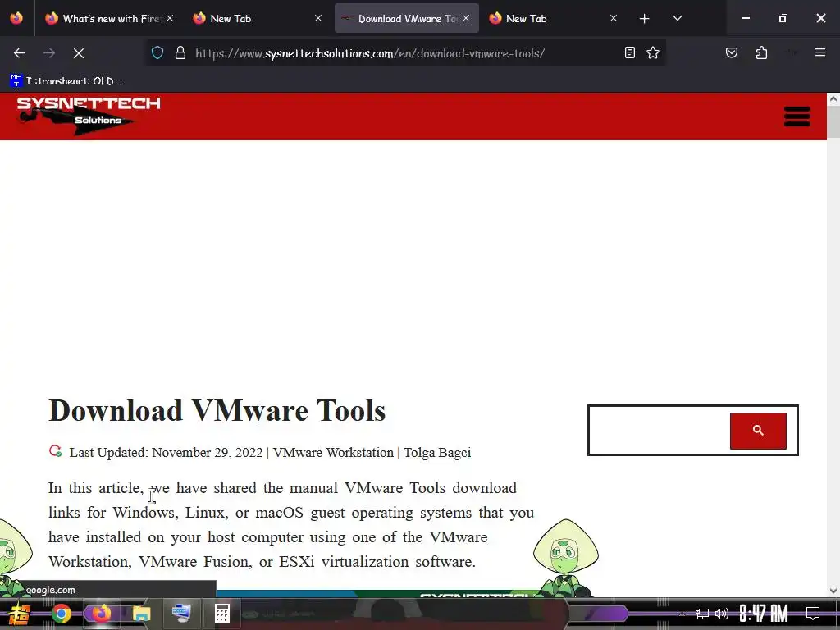Viewport: 840px width, 630px height.
Task: Stop loading the page
Action: (78, 53)
